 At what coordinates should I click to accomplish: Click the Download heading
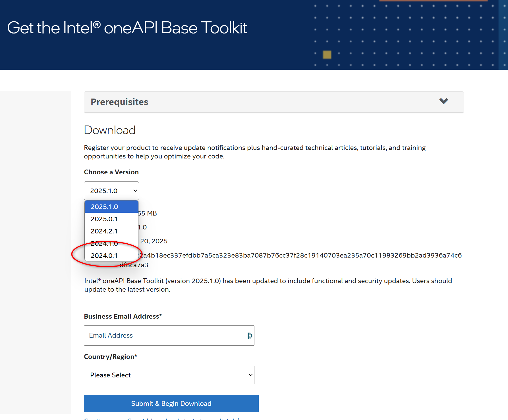(x=110, y=130)
